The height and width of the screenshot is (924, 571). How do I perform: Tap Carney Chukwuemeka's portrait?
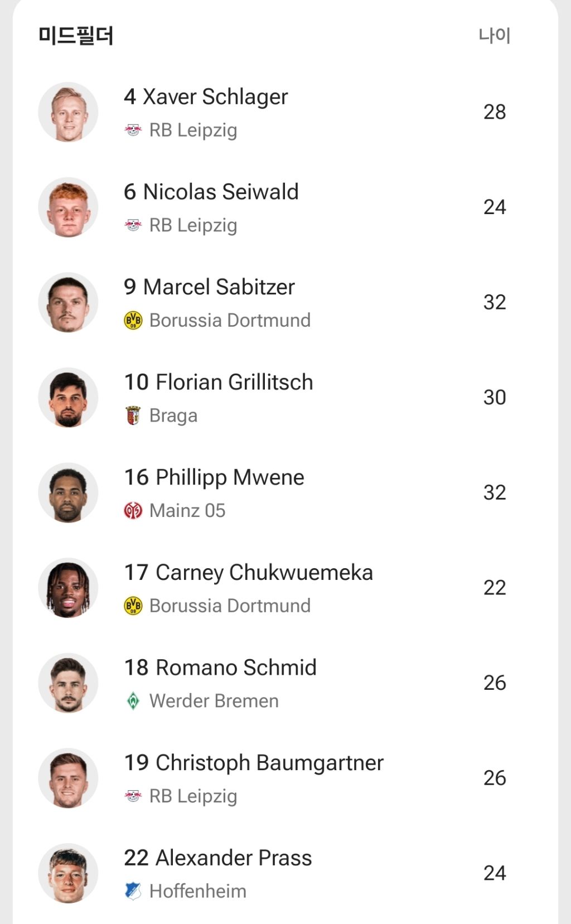coord(68,588)
